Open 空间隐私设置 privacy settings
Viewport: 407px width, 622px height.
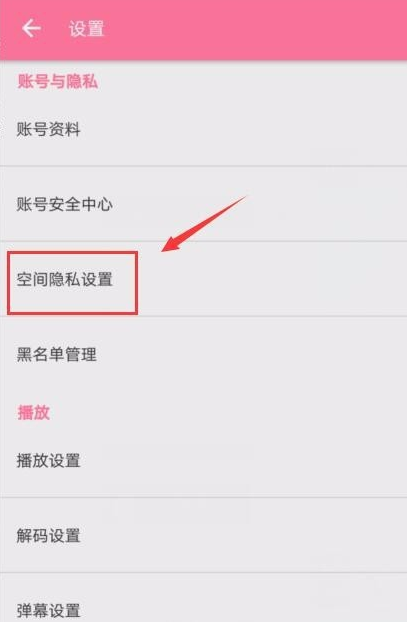pyautogui.click(x=204, y=279)
